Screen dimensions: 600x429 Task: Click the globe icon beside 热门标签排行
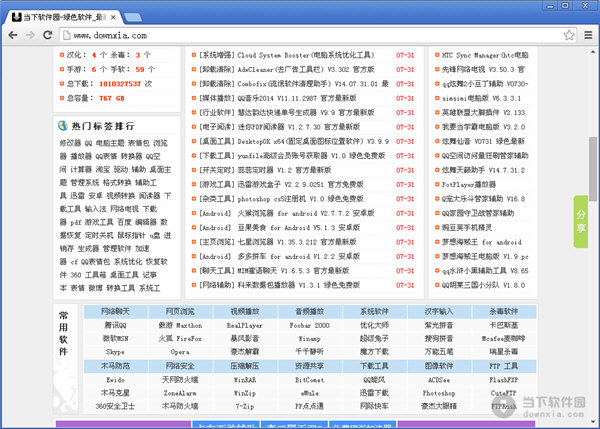click(x=63, y=126)
